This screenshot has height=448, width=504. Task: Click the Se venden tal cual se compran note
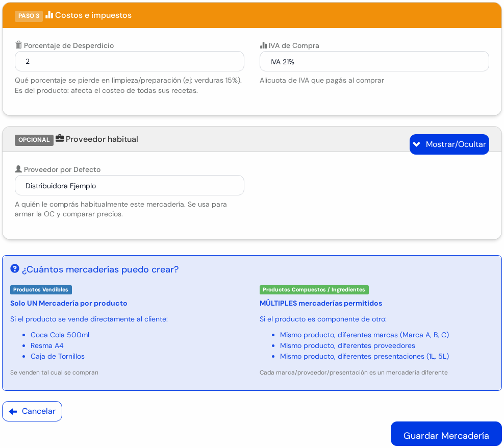pos(54,372)
